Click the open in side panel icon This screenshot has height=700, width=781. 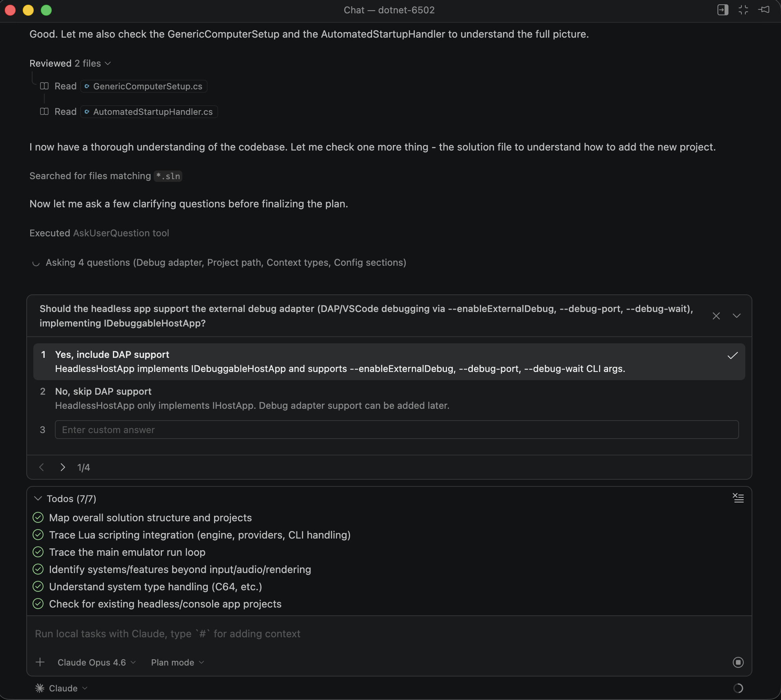click(723, 10)
